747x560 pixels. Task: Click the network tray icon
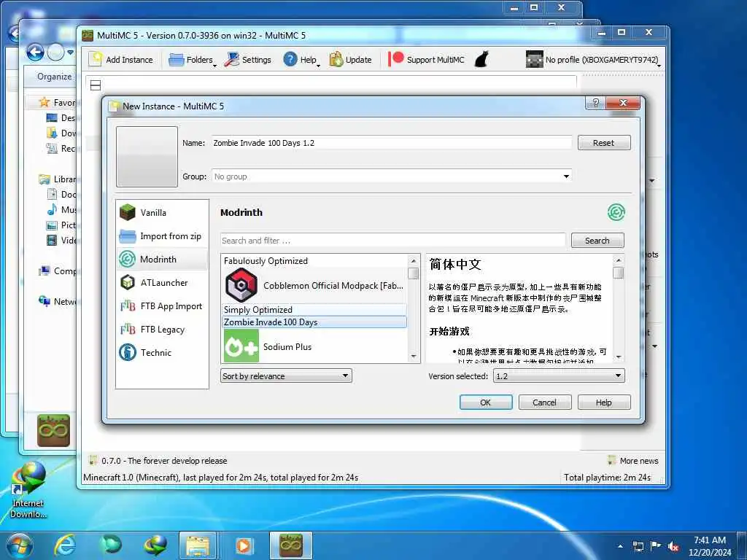click(x=638, y=546)
